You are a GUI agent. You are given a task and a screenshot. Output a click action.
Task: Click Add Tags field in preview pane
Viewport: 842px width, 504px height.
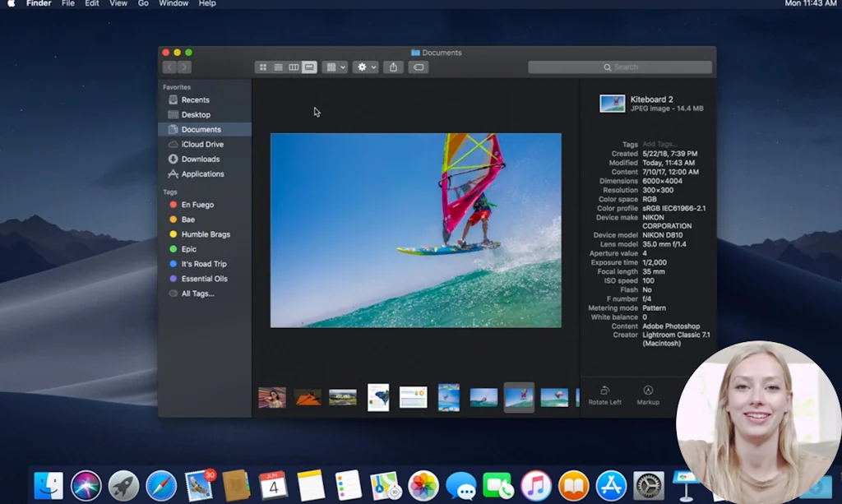(660, 144)
